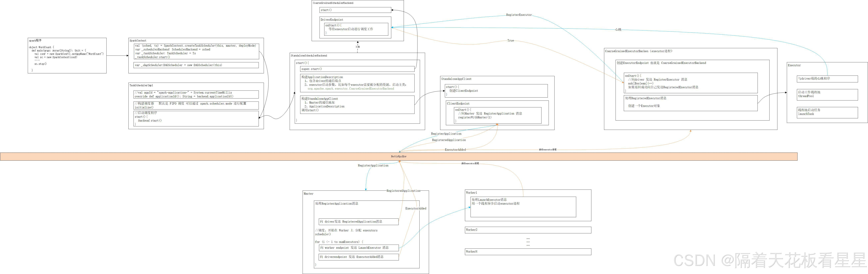
Task: Select the 构建ApplicationDescription box
Action: (357, 83)
